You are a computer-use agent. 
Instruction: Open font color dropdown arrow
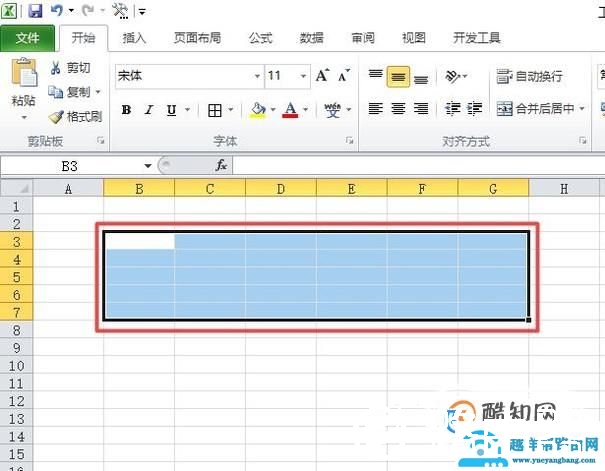click(x=305, y=110)
